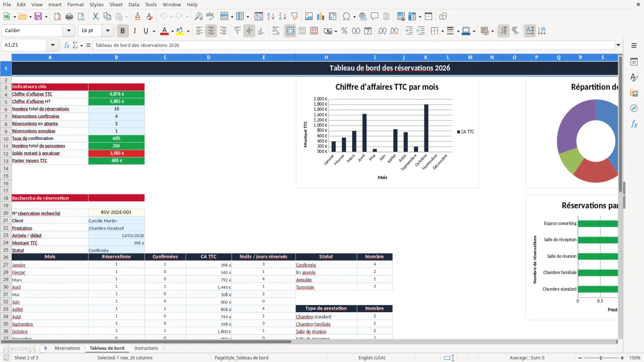This screenshot has height=362, width=644.
Task: Open Background Color dropdown arrow
Action: [187, 31]
